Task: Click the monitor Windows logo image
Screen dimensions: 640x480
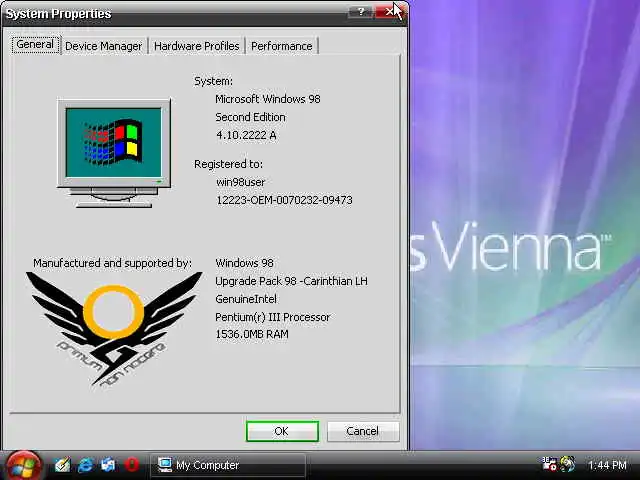Action: coord(114,153)
